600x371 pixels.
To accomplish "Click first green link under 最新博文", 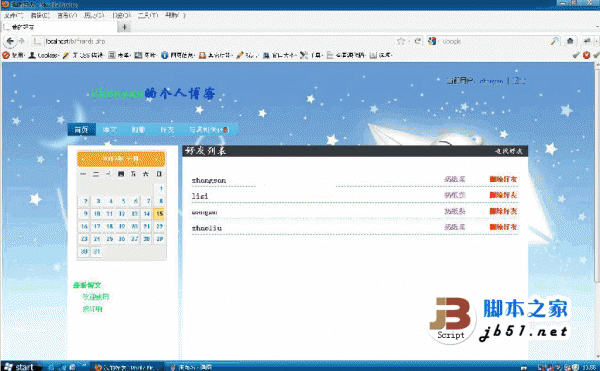I will (x=96, y=297).
